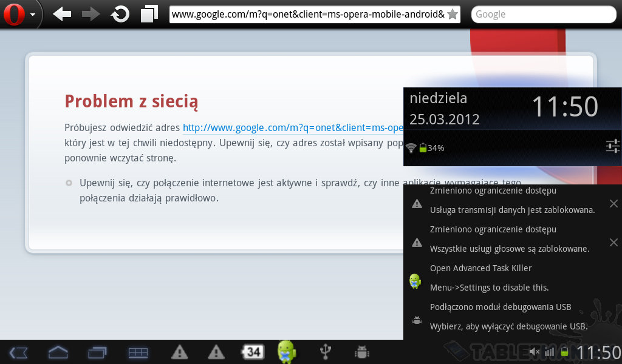The image size is (622, 364).
Task: Dismiss the data transmission blocked notification
Action: click(x=613, y=204)
